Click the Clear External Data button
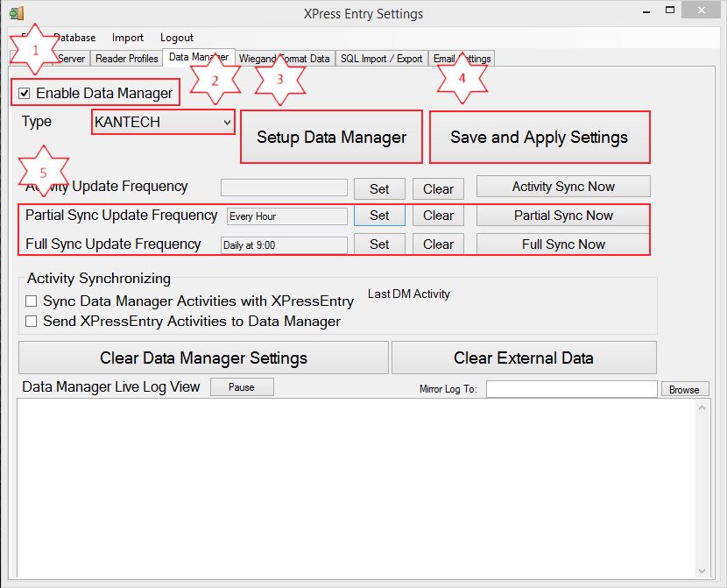 click(524, 358)
